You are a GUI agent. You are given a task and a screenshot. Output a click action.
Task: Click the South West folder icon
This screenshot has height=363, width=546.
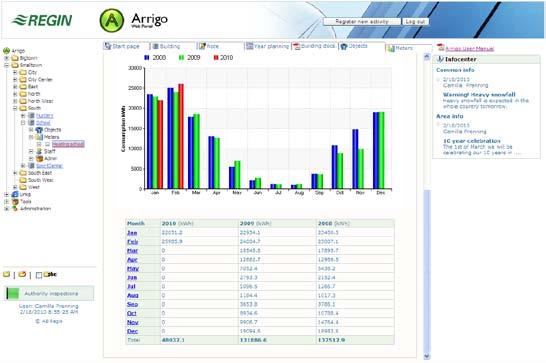(x=23, y=180)
